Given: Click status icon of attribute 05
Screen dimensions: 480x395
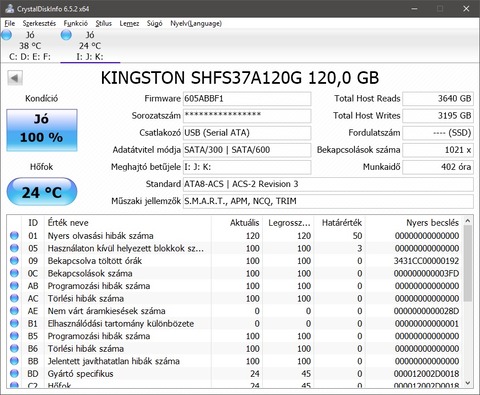Looking at the screenshot, I should tap(14, 248).
